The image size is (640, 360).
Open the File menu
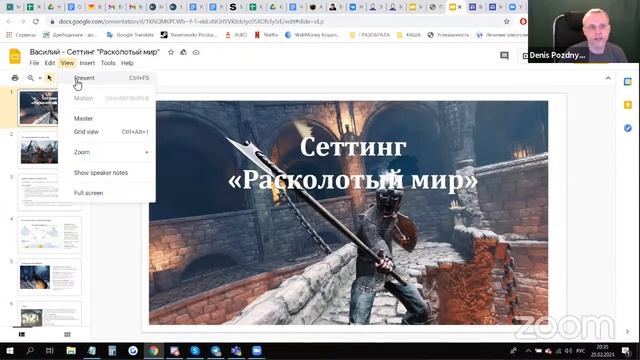coord(34,63)
